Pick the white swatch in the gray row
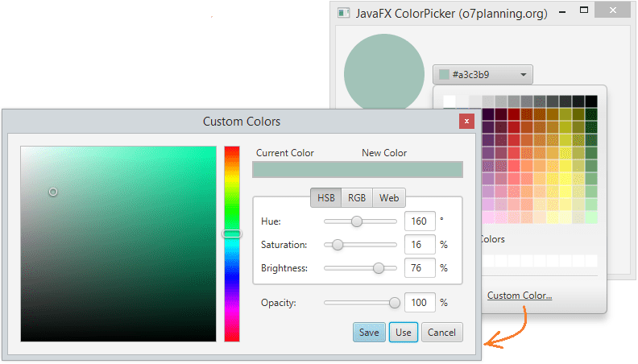Image resolution: width=638 pixels, height=364 pixels. click(449, 101)
